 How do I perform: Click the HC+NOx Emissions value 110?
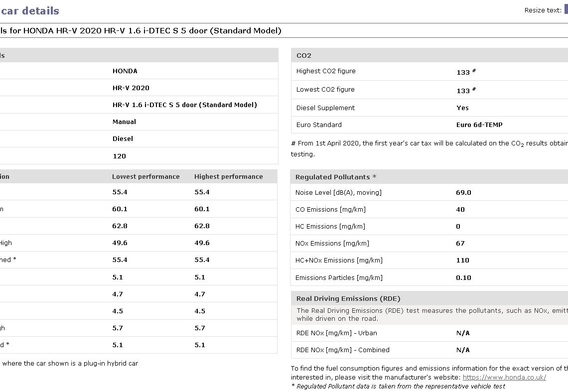point(462,261)
